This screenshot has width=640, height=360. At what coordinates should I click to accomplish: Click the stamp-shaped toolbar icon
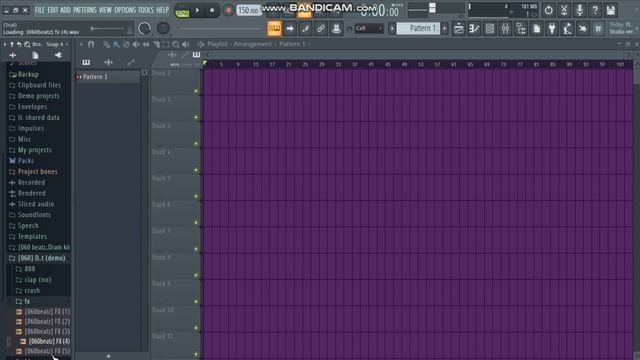[x=336, y=29]
